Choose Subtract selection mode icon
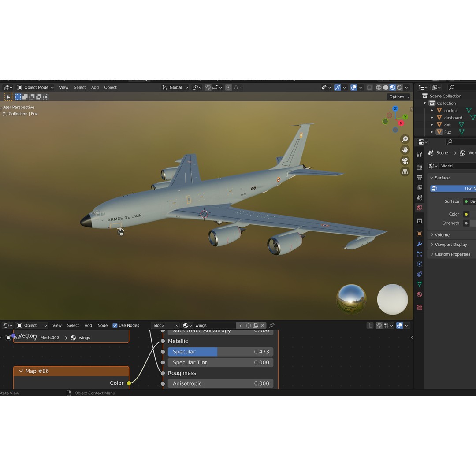Image resolution: width=476 pixels, height=476 pixels. point(32,97)
